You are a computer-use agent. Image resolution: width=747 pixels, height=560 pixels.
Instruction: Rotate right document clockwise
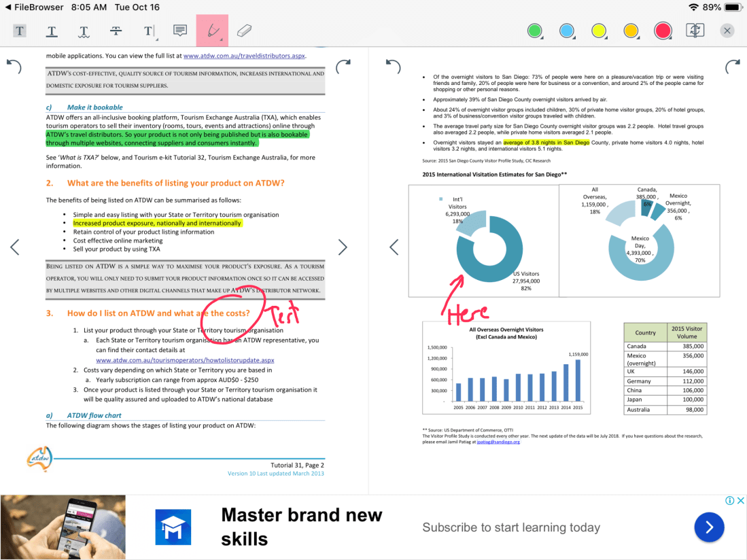click(731, 66)
